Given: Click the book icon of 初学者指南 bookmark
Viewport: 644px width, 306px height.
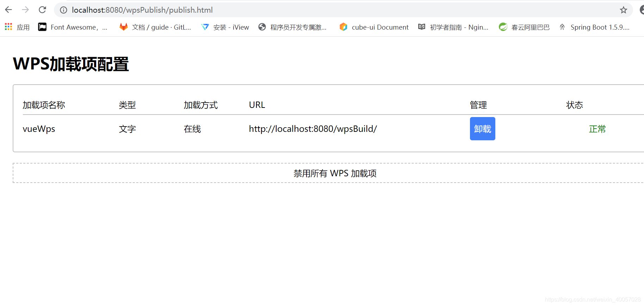Looking at the screenshot, I should point(422,27).
